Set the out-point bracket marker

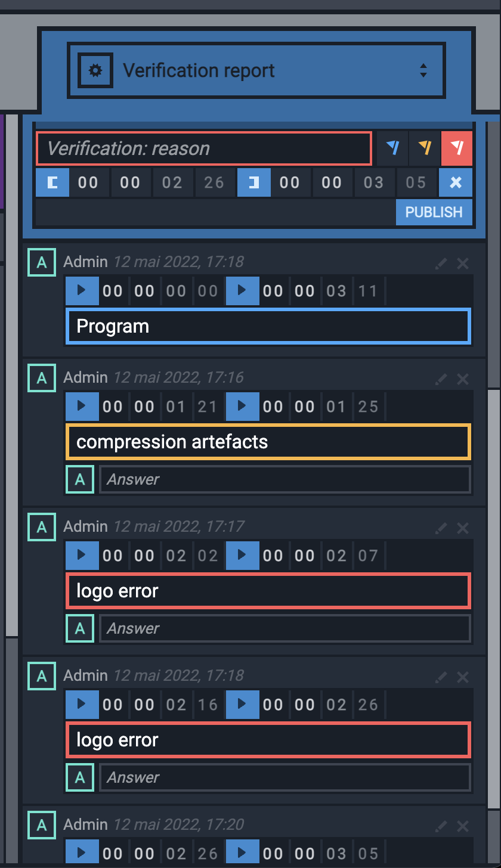[x=254, y=182]
